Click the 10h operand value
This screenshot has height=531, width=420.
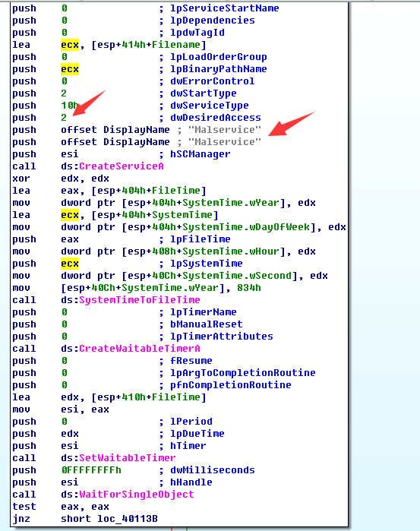pyautogui.click(x=69, y=106)
